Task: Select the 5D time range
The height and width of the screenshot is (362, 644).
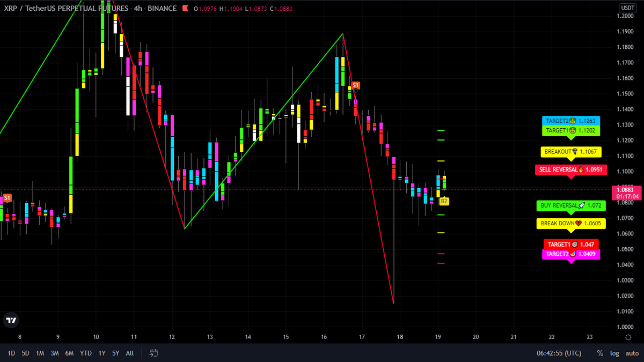Action: pyautogui.click(x=26, y=353)
